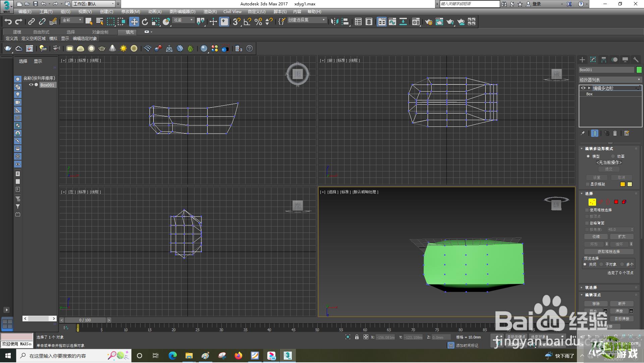
Task: Select Vertex sub-object level yellow icon
Action: pyautogui.click(x=592, y=202)
